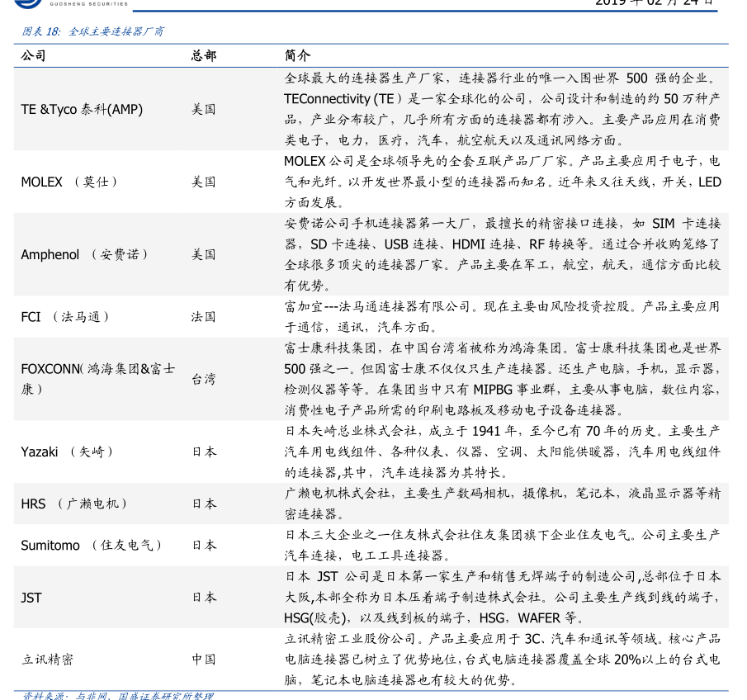Image resolution: width=747 pixels, height=700 pixels.
Task: Click the 简介 description for 立讯精密
Action: (502, 660)
